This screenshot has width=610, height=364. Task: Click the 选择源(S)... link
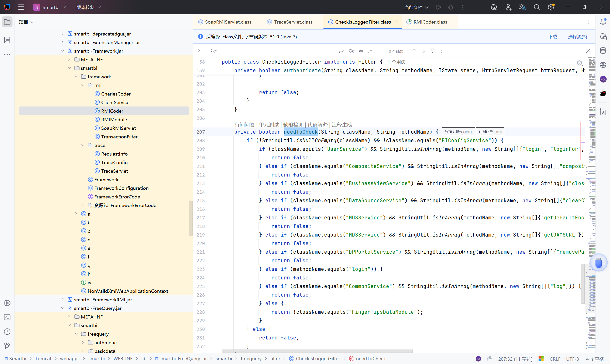pyautogui.click(x=579, y=37)
